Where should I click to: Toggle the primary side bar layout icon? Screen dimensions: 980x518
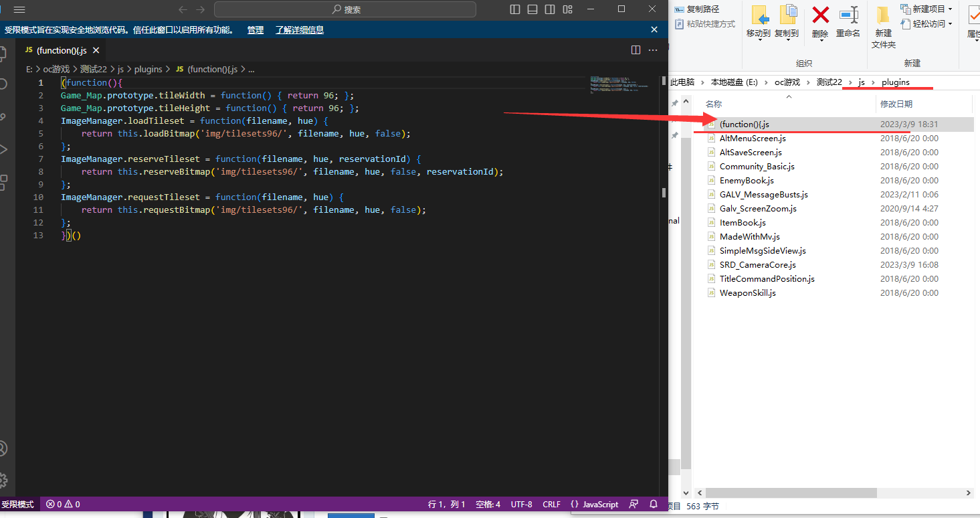pyautogui.click(x=515, y=9)
